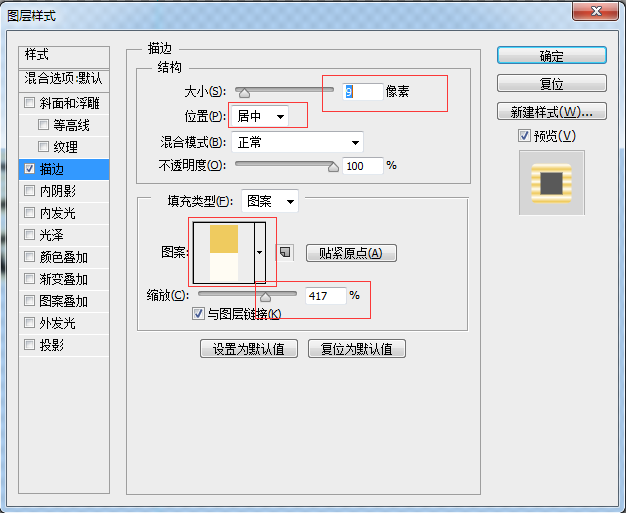Expand the 混合模式 dropdown
626x513 pixels.
pos(297,142)
